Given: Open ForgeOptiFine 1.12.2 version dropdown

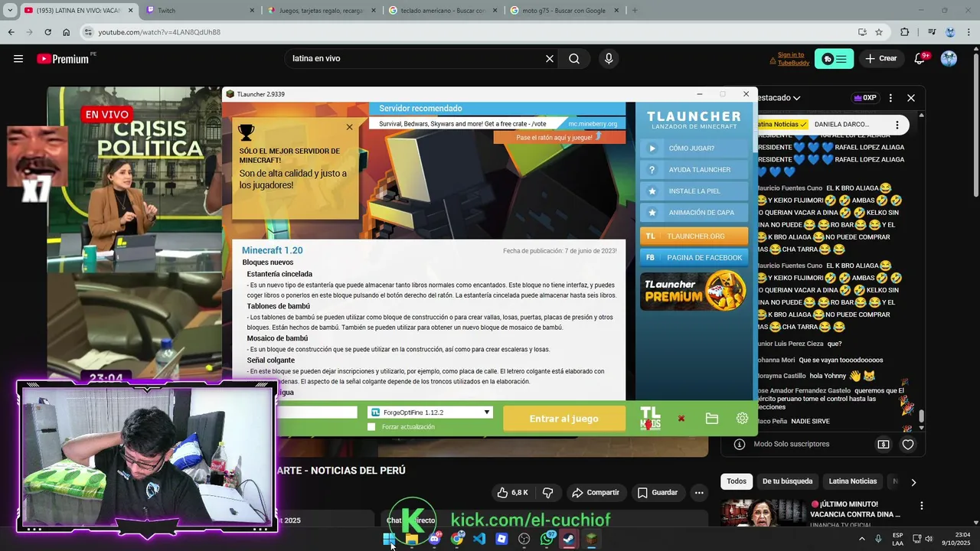Looking at the screenshot, I should coord(430,412).
